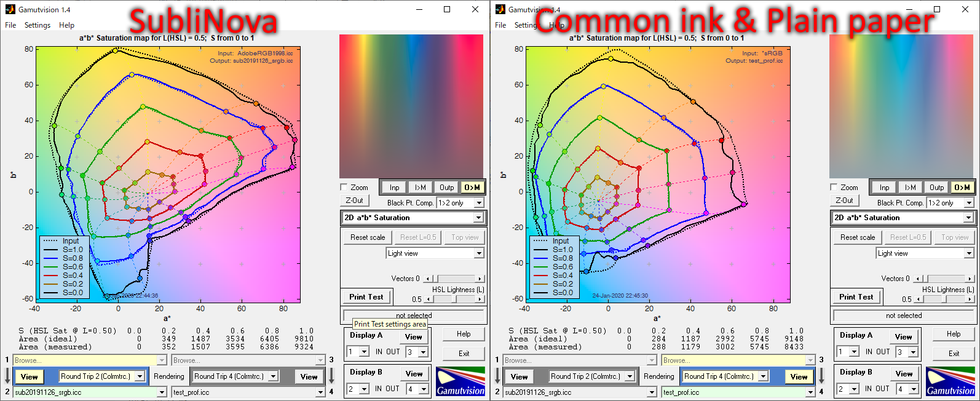Click Vectors slider right arrow in right window
Image resolution: width=980 pixels, height=401 pixels.
pos(970,279)
